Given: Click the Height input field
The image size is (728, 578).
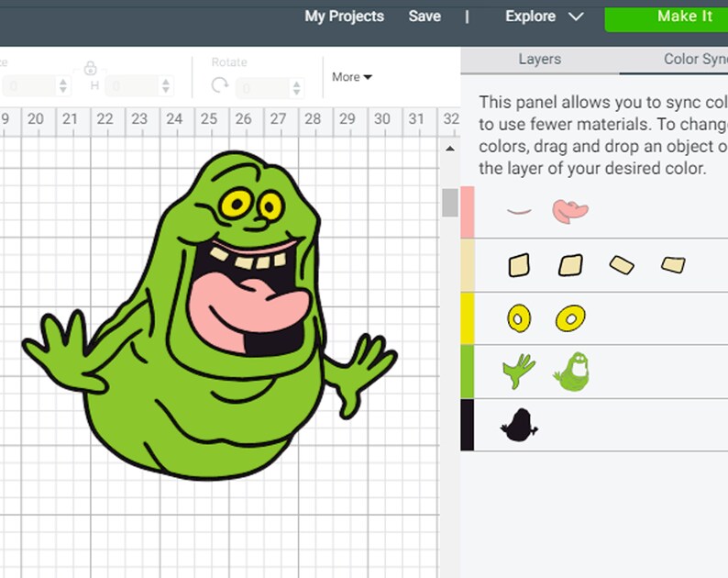Looking at the screenshot, I should pos(132,86).
